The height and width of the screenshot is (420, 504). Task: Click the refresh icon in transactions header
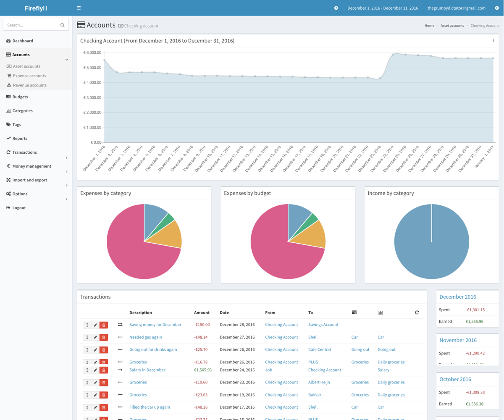pos(417,312)
